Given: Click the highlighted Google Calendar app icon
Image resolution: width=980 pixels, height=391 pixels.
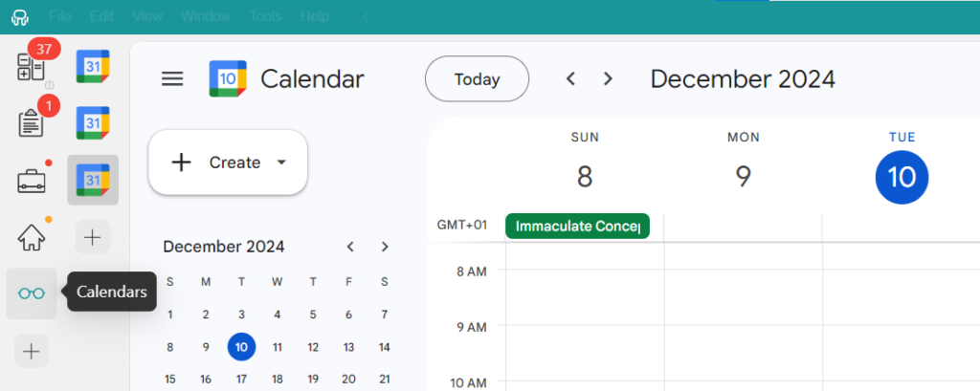Looking at the screenshot, I should coord(93,180).
